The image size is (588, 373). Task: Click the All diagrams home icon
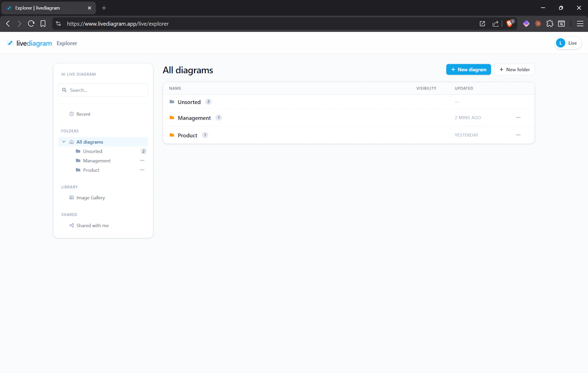[72, 142]
